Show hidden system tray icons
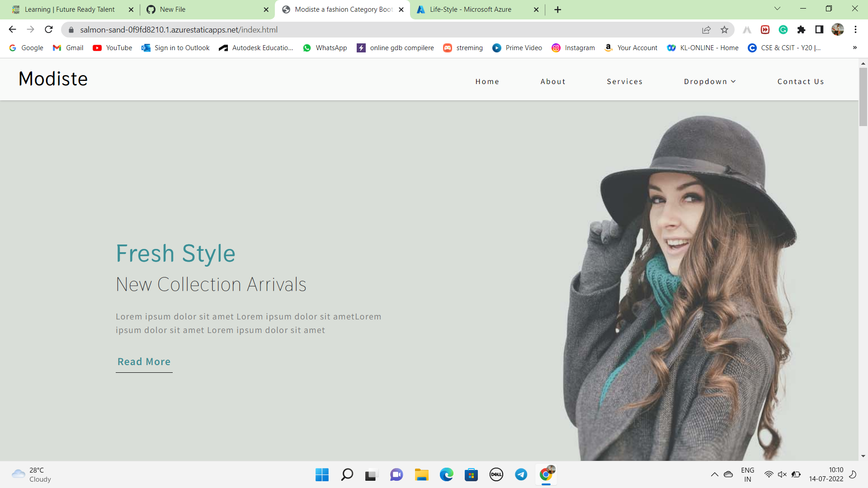The height and width of the screenshot is (488, 868). coord(714,474)
